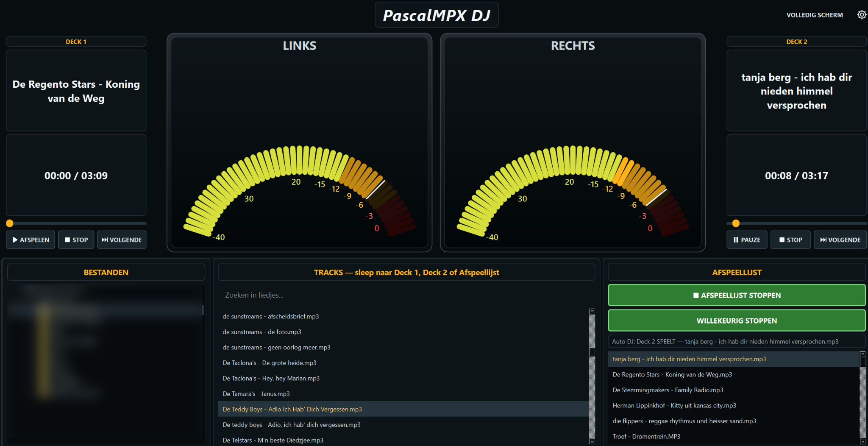Start Deck 1 with the Afspelen button
This screenshot has height=446, width=868.
pos(31,240)
